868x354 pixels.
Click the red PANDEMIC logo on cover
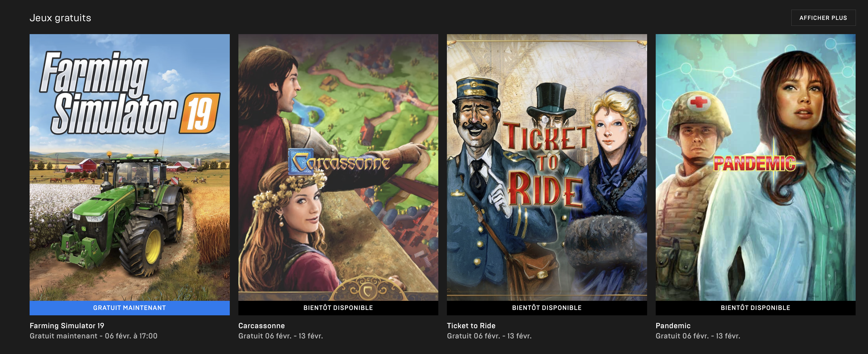point(755,164)
